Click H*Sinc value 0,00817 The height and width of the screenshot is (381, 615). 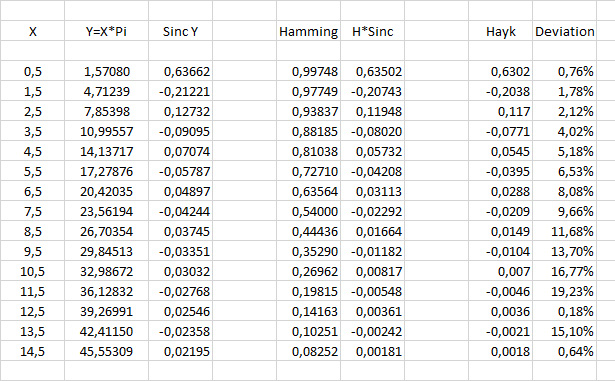click(372, 271)
